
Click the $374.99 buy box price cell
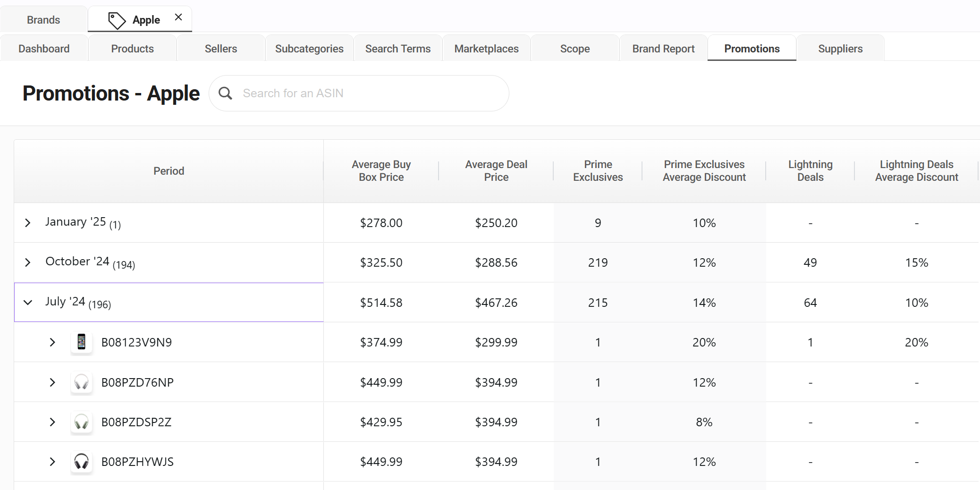pos(381,342)
